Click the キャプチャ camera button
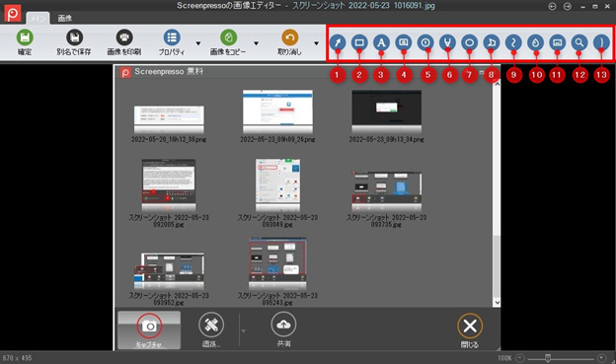Viewport: 616px width, 364px height. pyautogui.click(x=149, y=329)
